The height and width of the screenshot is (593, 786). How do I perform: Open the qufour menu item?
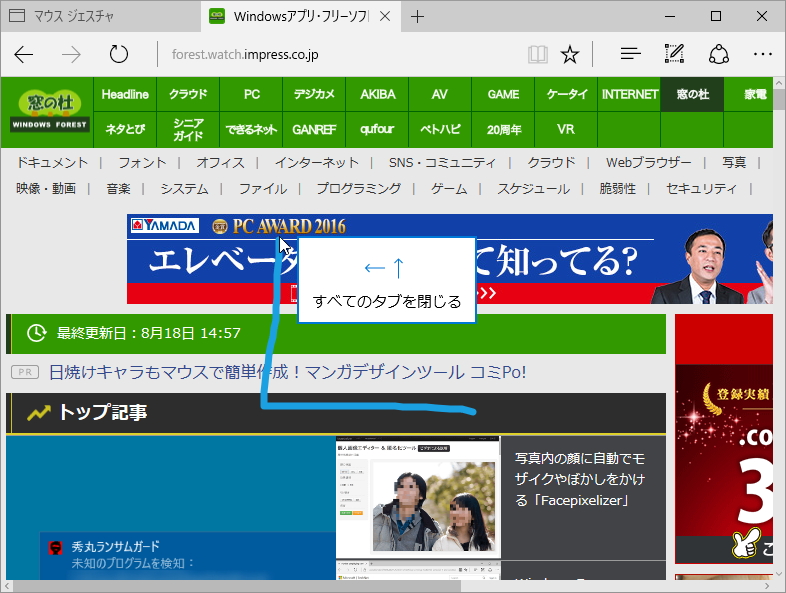(377, 129)
